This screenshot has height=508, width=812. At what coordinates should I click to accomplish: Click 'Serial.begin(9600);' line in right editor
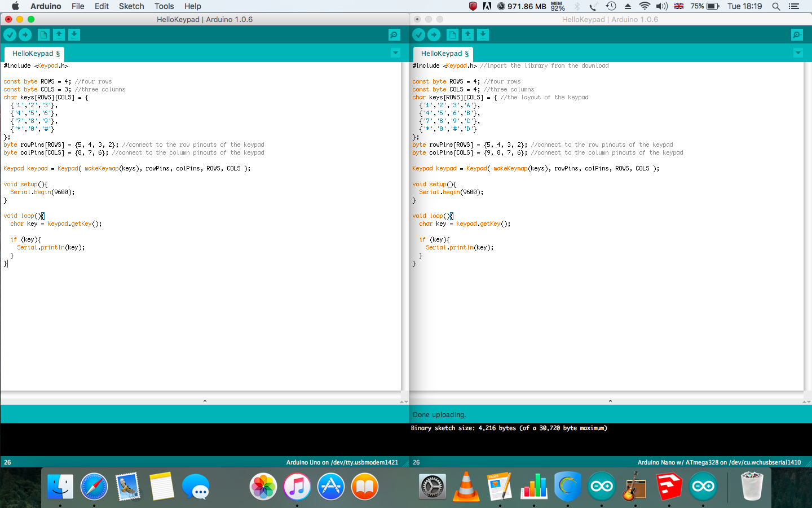tap(451, 192)
